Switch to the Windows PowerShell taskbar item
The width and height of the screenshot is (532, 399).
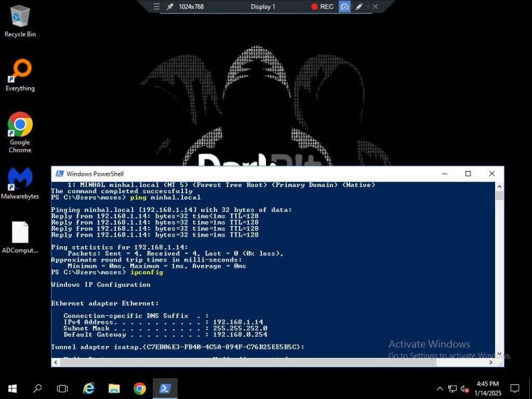tap(165, 389)
